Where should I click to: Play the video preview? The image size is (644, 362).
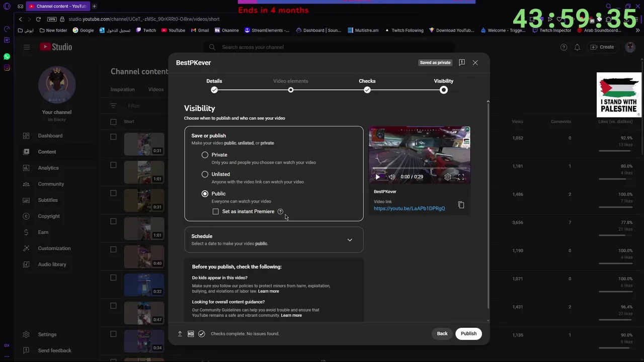click(378, 177)
